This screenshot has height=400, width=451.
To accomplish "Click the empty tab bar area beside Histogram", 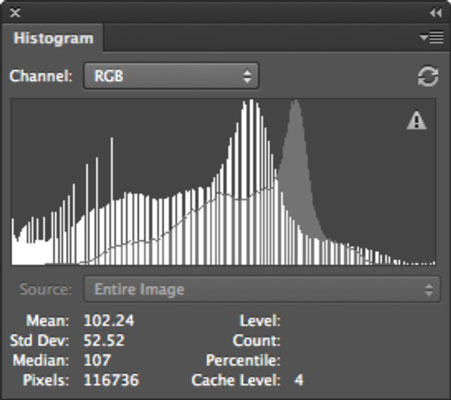I will pos(260,37).
